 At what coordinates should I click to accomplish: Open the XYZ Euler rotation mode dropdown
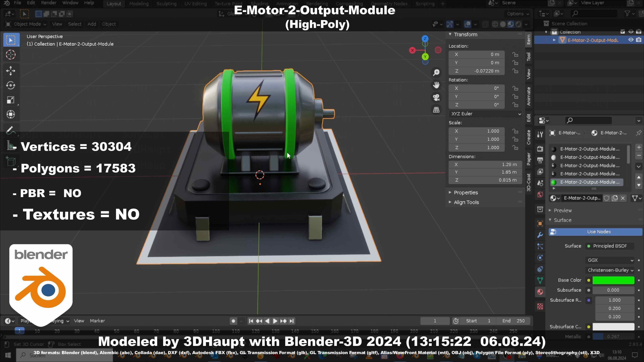point(485,114)
